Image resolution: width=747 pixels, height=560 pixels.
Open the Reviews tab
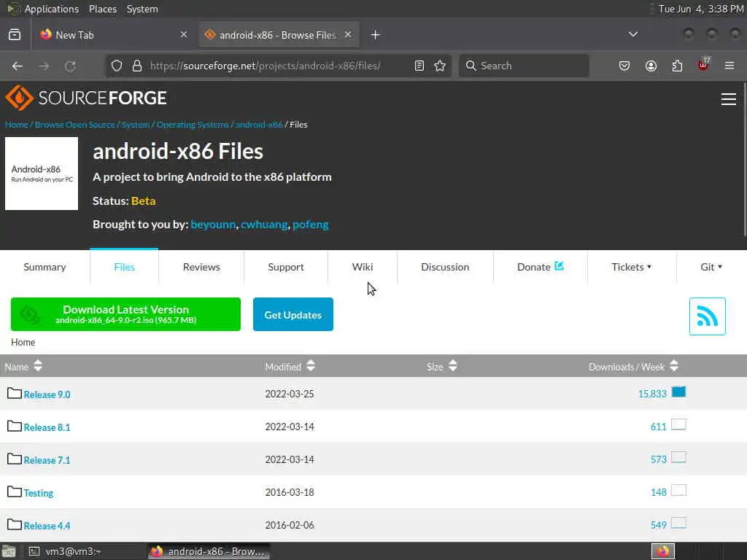[x=201, y=267]
